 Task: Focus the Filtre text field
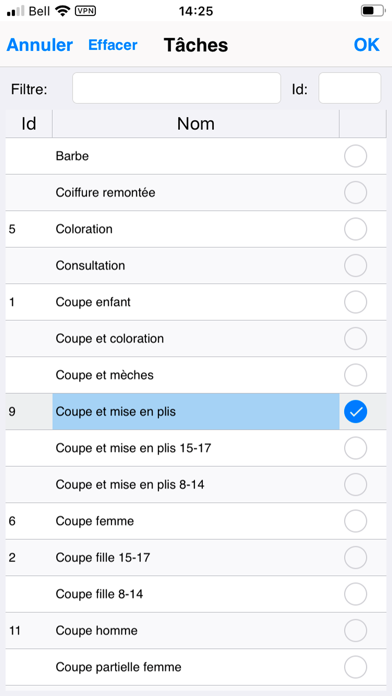(x=177, y=88)
